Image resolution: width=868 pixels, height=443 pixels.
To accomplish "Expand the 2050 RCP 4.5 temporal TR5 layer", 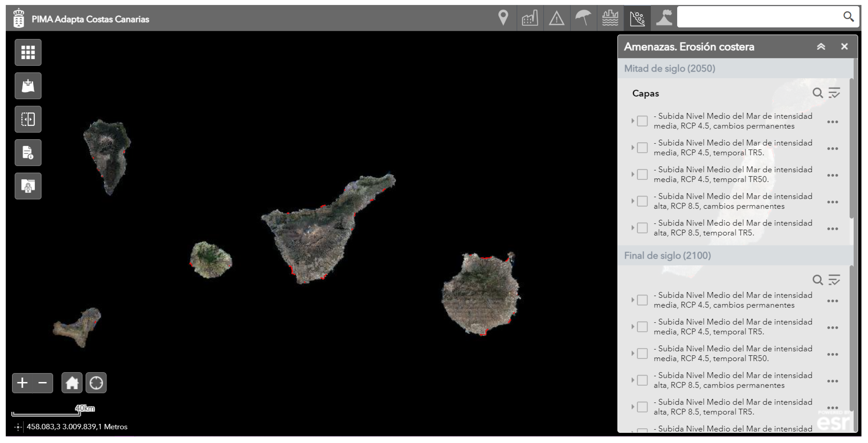I will click(x=632, y=147).
